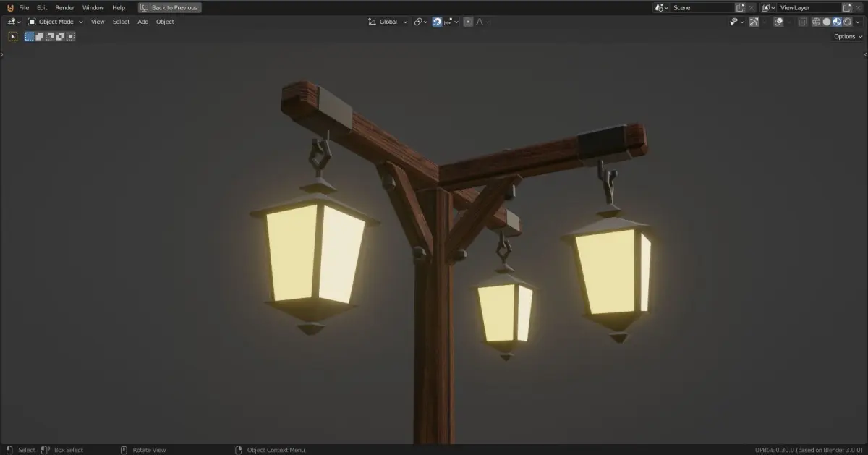The image size is (868, 455).
Task: Toggle viewport gizmos
Action: coord(754,22)
